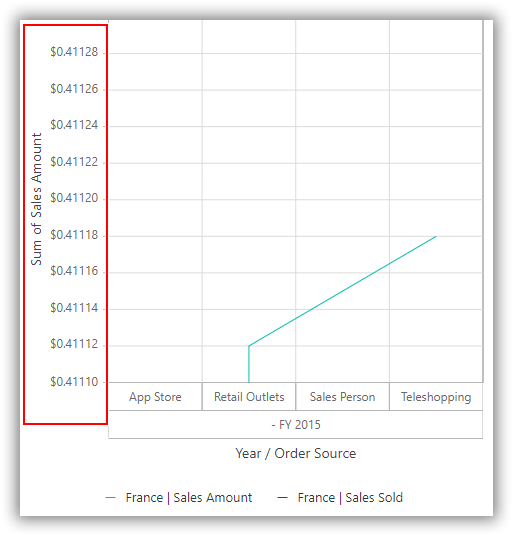Image resolution: width=513 pixels, height=536 pixels.
Task: Click the dark France Sales Sold legend marker
Action: 282,498
